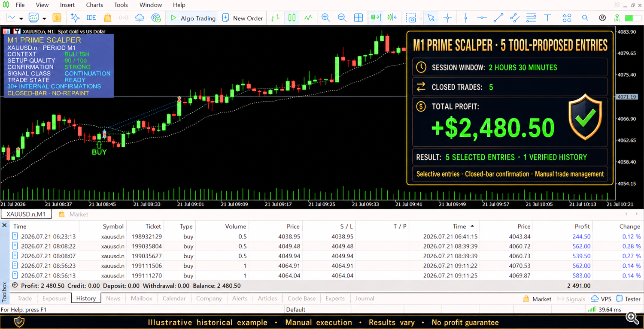Open the indicators list dropdown arrow

(44, 18)
